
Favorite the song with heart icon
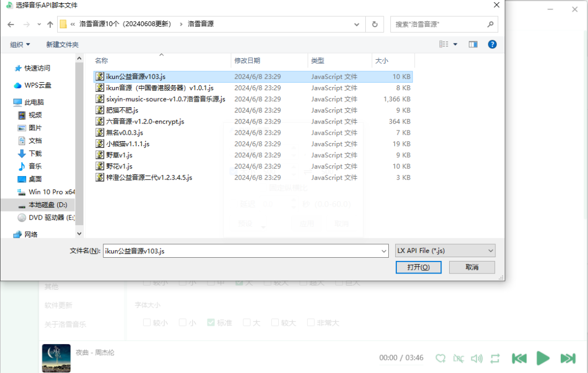(x=440, y=358)
